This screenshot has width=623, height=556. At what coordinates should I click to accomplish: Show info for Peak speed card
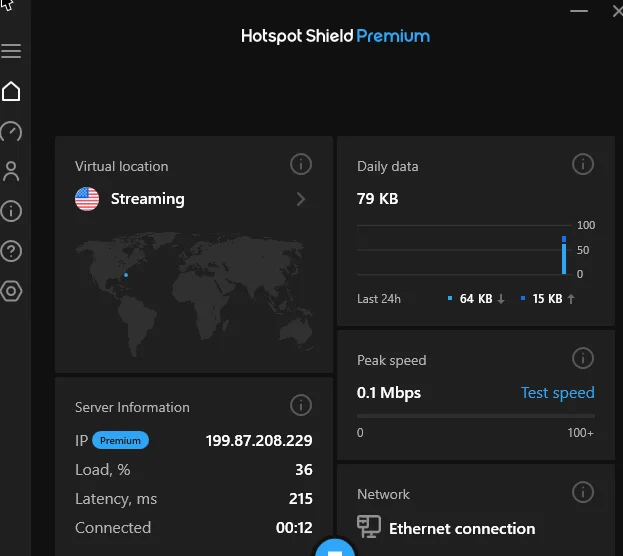(583, 358)
